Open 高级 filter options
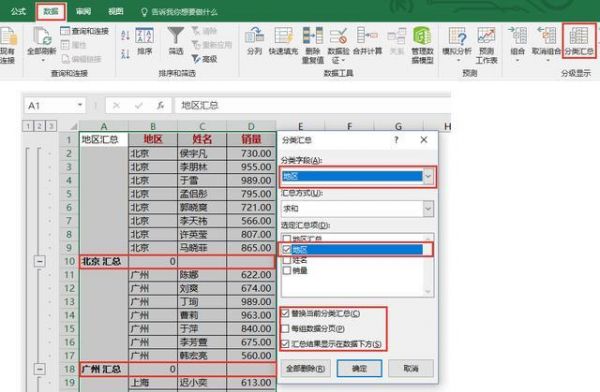Screen dimensions: 600x392 205,59
